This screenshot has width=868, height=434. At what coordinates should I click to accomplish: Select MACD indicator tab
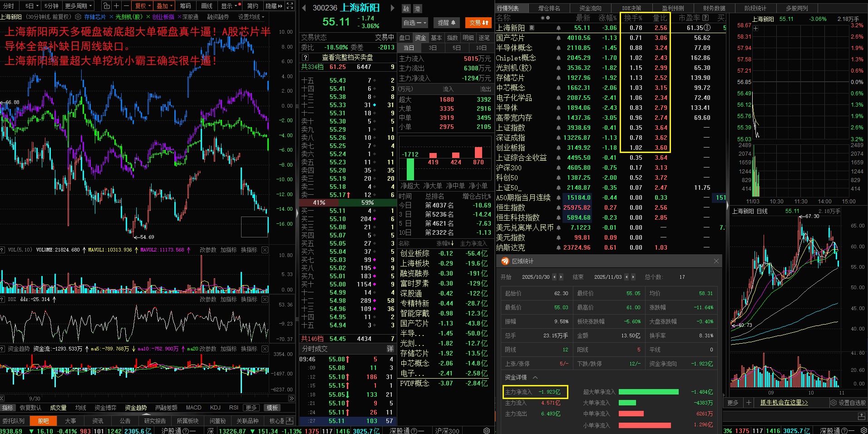(193, 408)
